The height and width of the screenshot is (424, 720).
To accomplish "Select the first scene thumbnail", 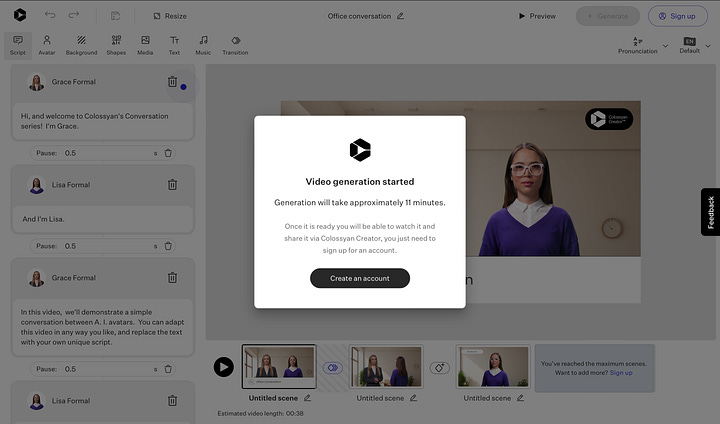I will [279, 367].
